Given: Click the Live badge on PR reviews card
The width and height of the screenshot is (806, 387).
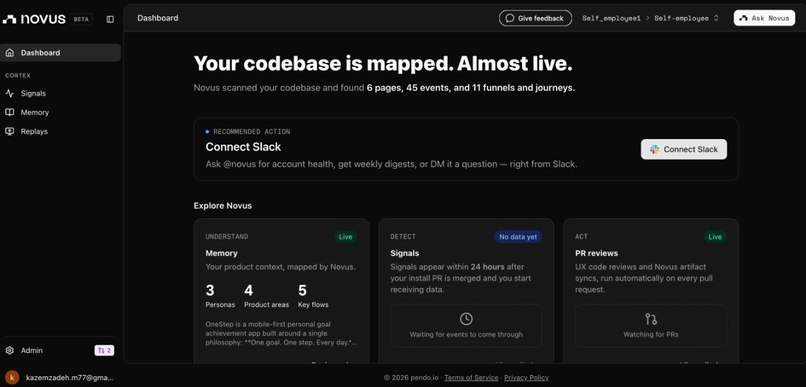Looking at the screenshot, I should coord(715,237).
